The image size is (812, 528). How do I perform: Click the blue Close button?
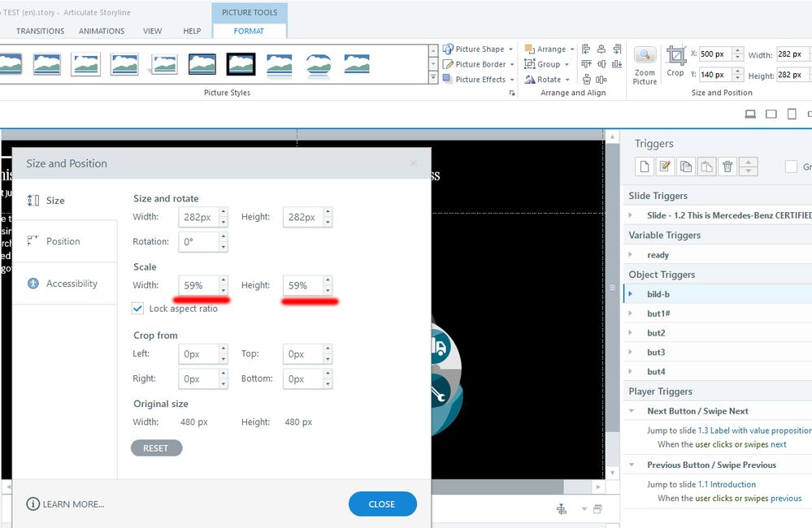point(382,504)
